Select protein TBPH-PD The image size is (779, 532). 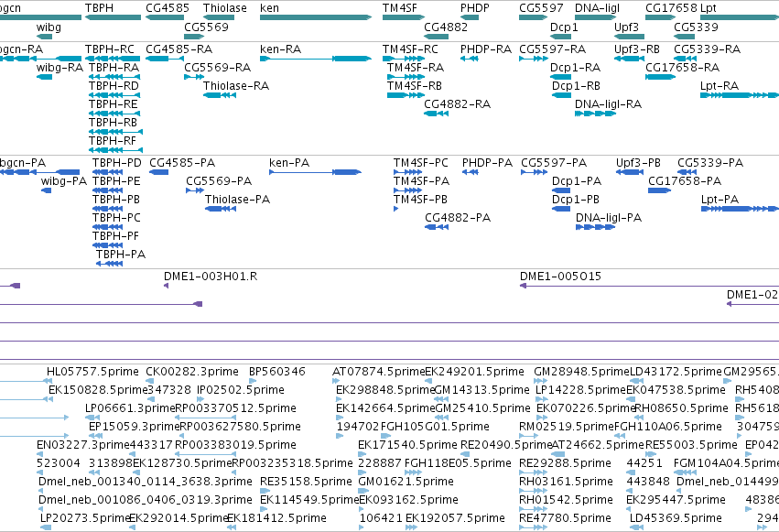click(x=107, y=172)
